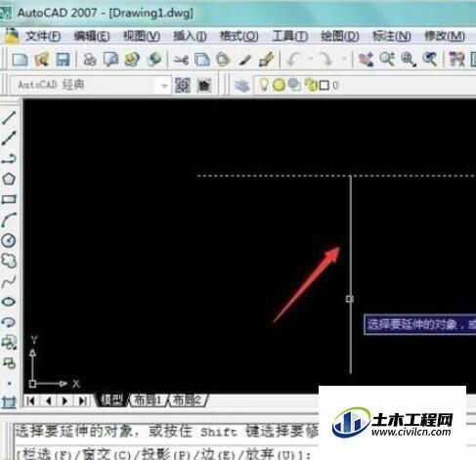
Task: Switch to the 布局1 tab
Action: (148, 400)
